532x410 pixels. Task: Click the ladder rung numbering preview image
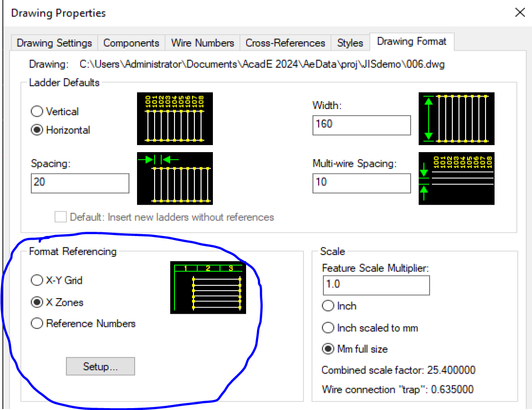(174, 118)
